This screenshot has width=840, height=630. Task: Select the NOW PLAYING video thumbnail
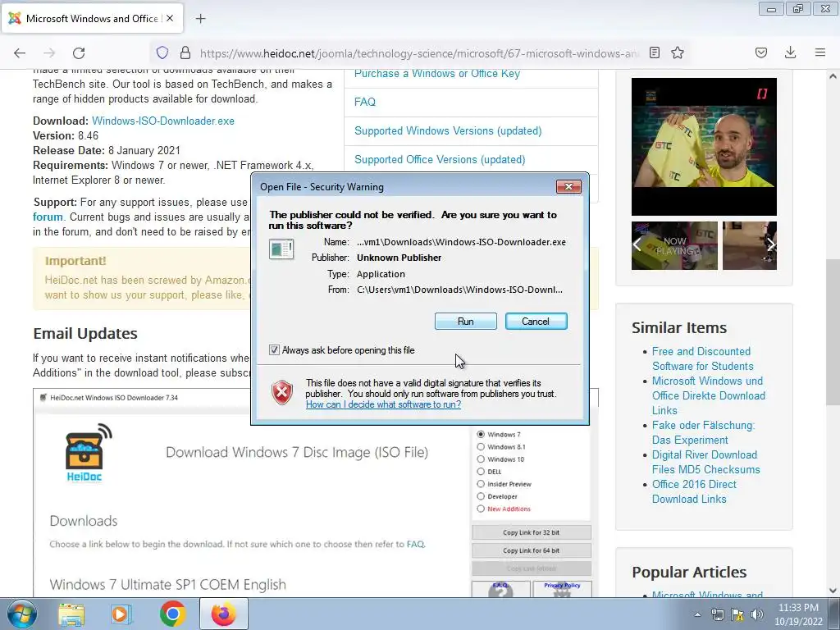(674, 245)
